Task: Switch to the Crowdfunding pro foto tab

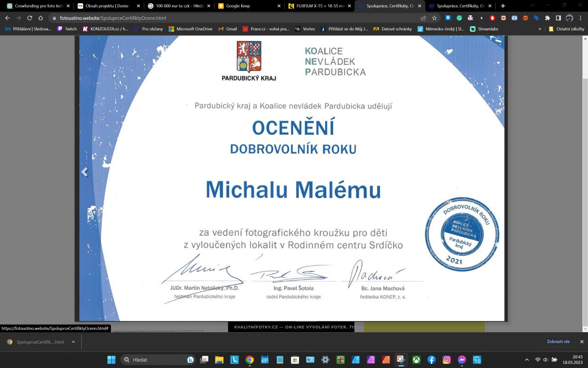Action: pos(39,6)
